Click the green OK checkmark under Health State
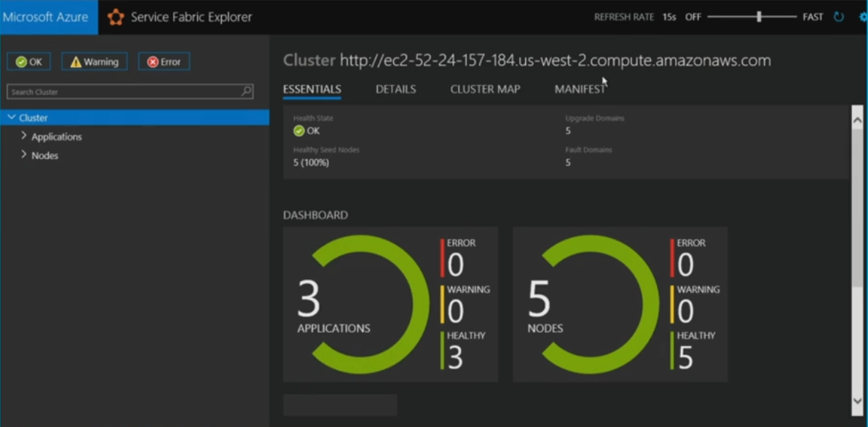868x427 pixels. 299,130
